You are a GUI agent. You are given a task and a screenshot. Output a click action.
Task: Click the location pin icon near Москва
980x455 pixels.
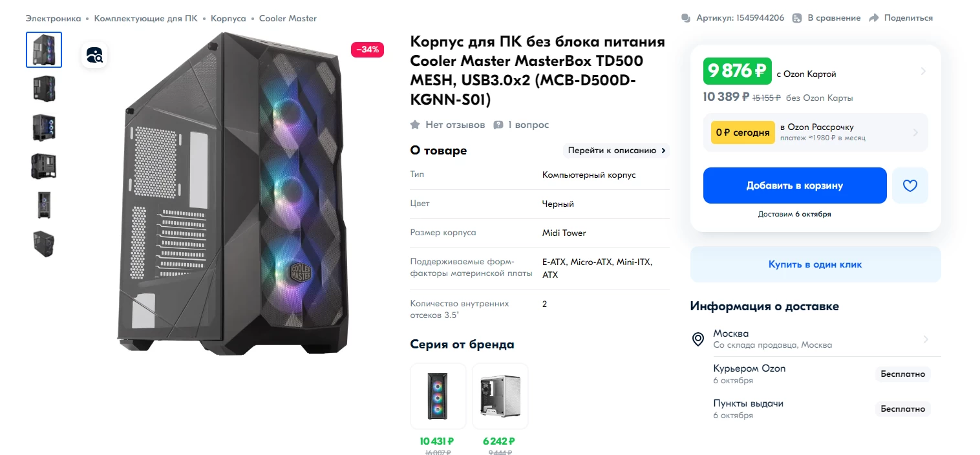(698, 339)
